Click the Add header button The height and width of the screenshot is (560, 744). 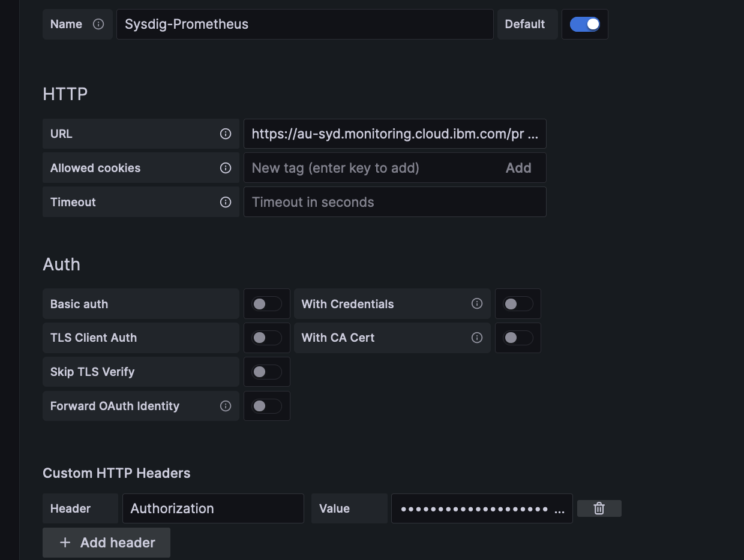[x=106, y=543]
